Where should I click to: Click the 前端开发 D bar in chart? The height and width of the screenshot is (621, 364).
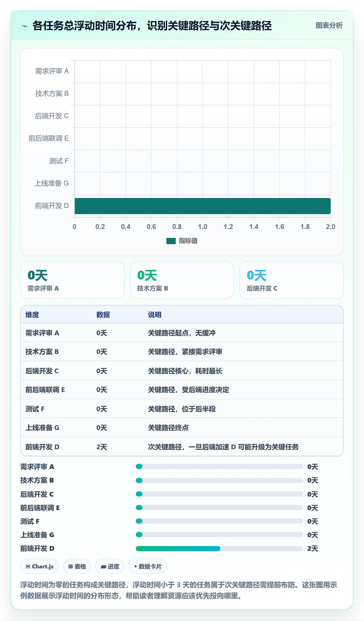pyautogui.click(x=203, y=206)
